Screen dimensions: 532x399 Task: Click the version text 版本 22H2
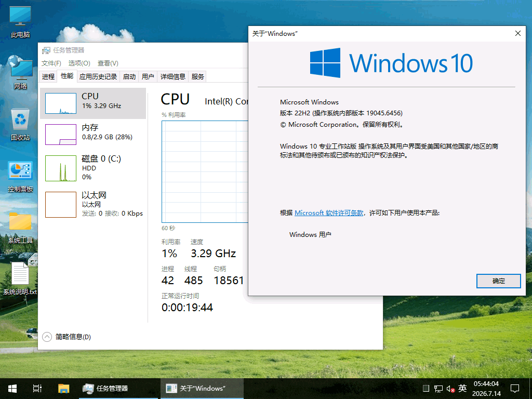pyautogui.click(x=295, y=113)
